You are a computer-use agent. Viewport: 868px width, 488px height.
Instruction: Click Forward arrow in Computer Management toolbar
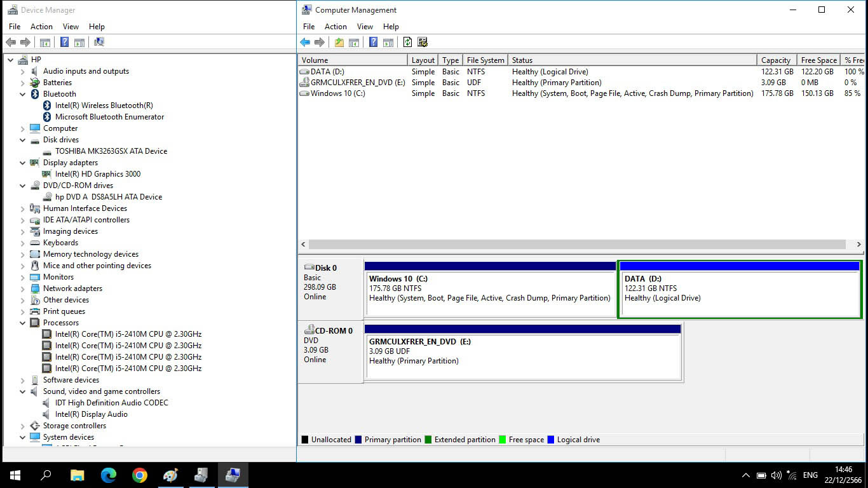[320, 43]
